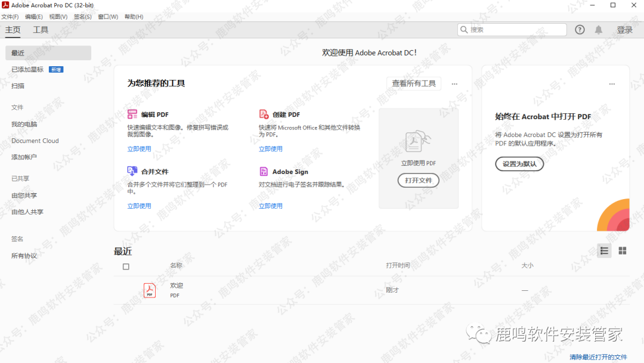Open the notifications bell icon
The height and width of the screenshot is (363, 644).
(599, 30)
